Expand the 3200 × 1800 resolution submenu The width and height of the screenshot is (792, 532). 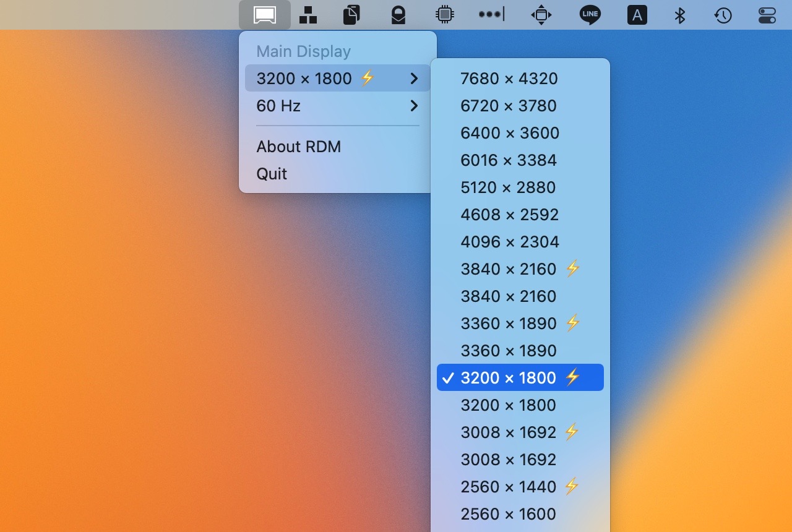coord(338,79)
